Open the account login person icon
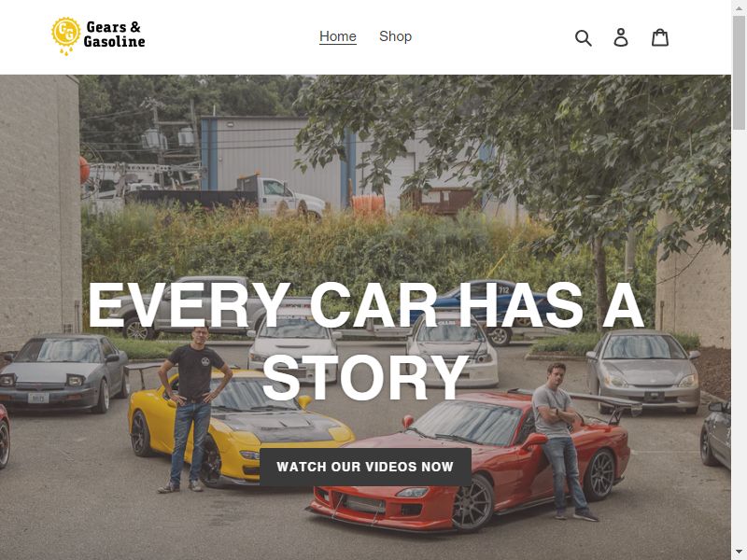The image size is (747, 560). [x=621, y=37]
